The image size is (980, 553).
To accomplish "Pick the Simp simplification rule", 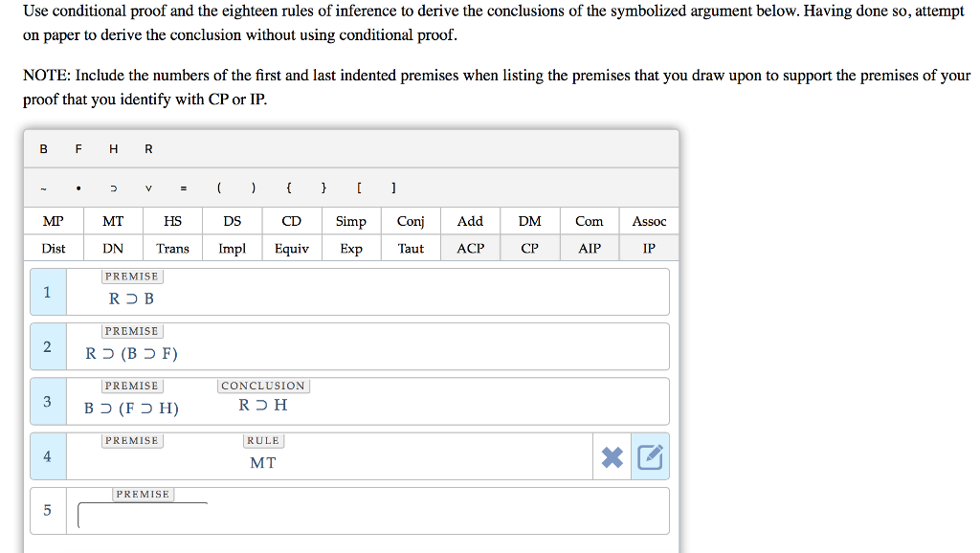I will (350, 221).
